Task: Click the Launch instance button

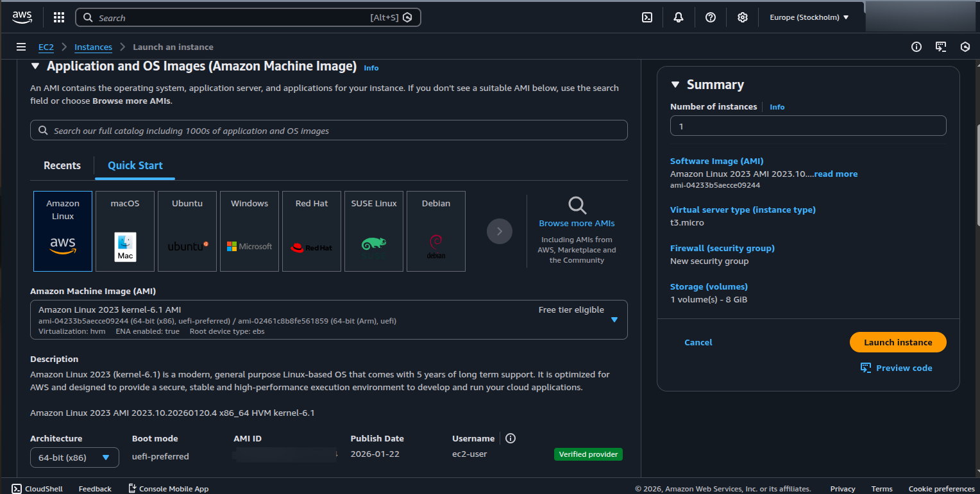Action: pos(897,342)
